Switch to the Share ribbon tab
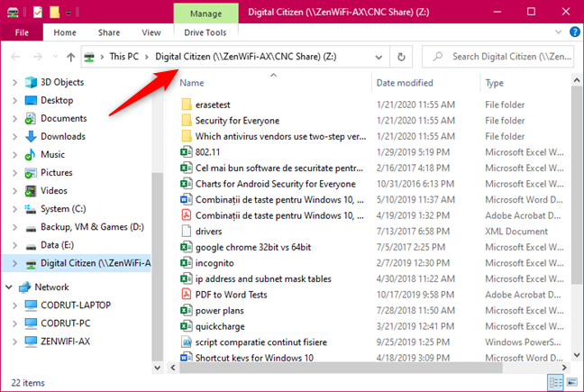This screenshot has height=392, width=584. click(109, 32)
